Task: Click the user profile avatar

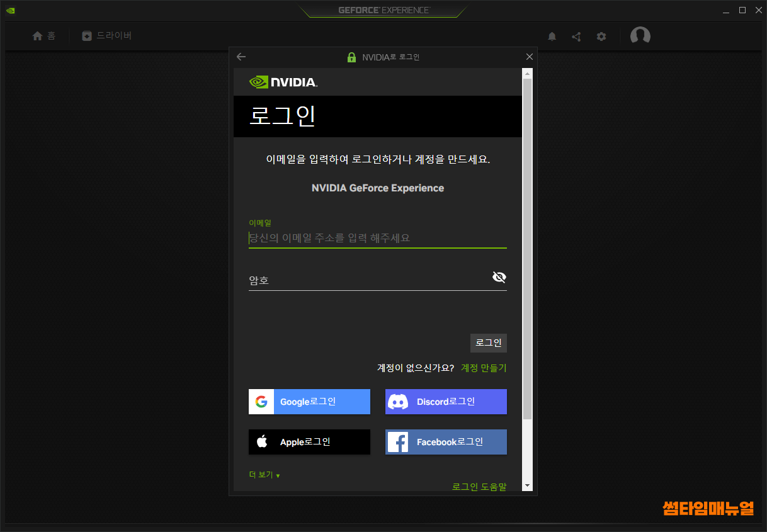Action: 640,36
